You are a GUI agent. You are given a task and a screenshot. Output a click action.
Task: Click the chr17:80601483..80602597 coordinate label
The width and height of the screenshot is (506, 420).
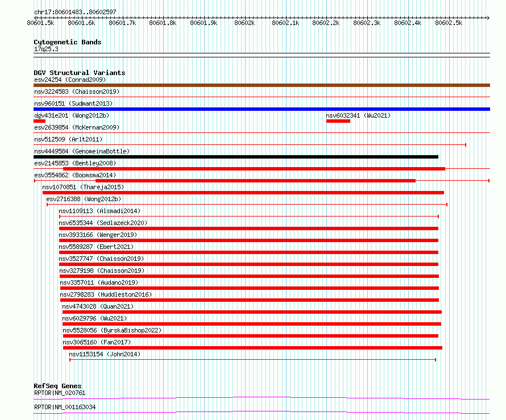click(x=75, y=12)
